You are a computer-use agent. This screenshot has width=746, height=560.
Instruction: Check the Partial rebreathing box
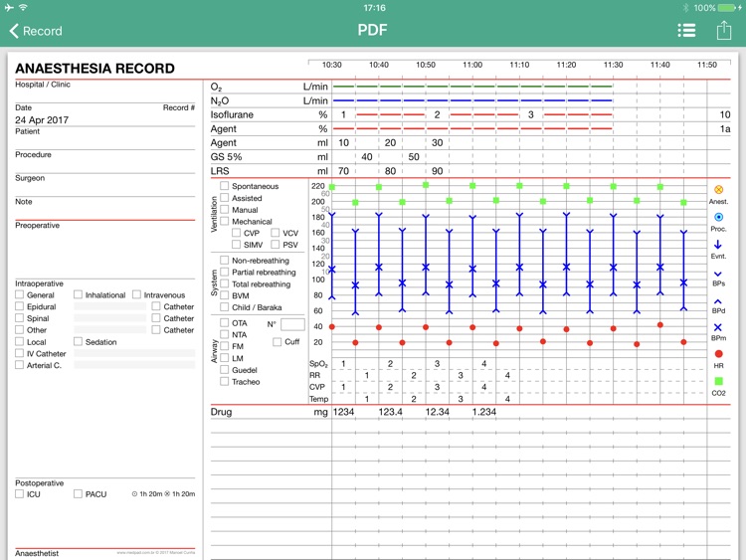(224, 272)
